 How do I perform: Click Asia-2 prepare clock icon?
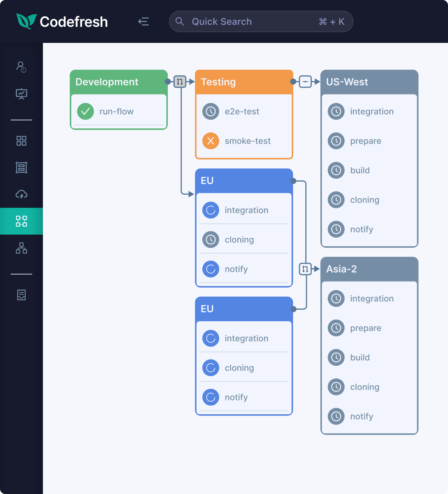pos(336,328)
